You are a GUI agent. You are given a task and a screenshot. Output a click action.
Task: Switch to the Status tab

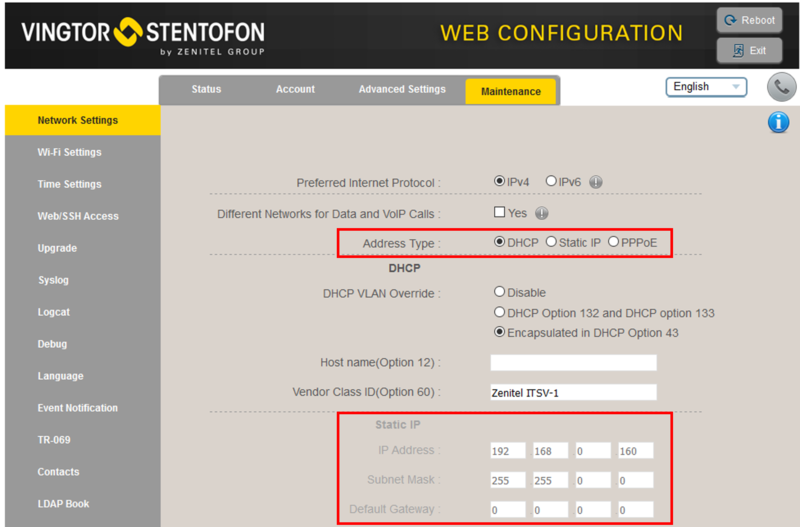pos(206,90)
